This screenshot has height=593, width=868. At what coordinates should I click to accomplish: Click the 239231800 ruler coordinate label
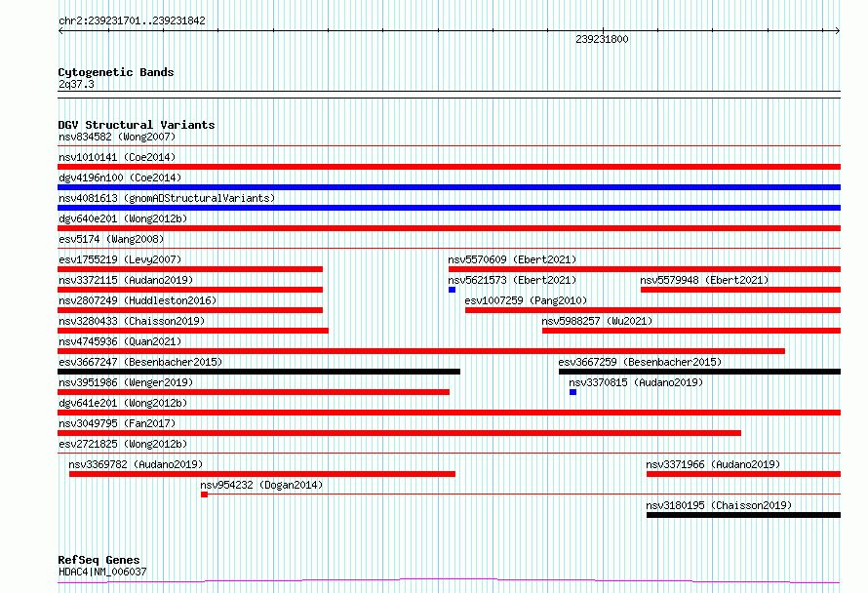point(602,39)
